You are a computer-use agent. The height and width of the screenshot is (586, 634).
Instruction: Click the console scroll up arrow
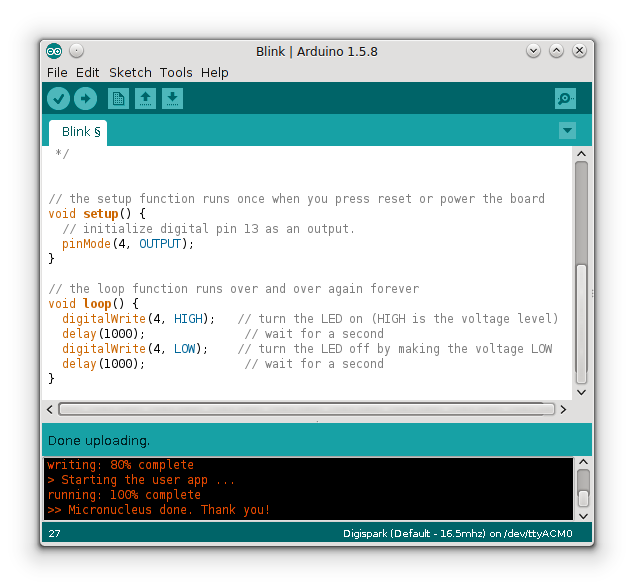click(x=583, y=462)
